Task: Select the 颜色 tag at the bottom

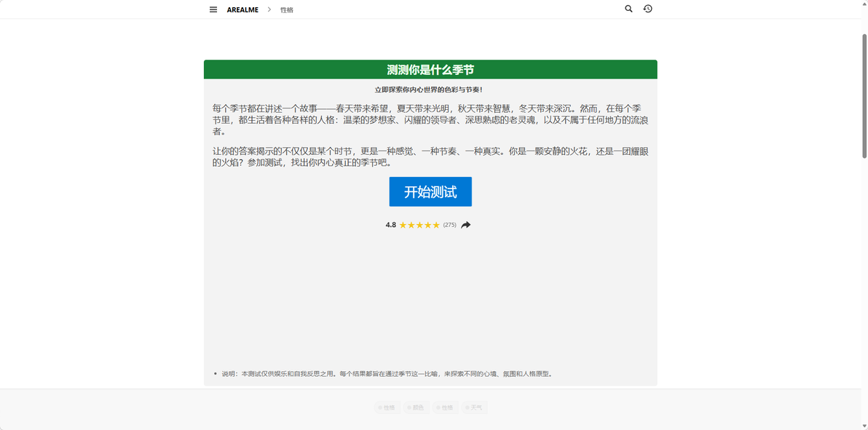Action: [416, 408]
